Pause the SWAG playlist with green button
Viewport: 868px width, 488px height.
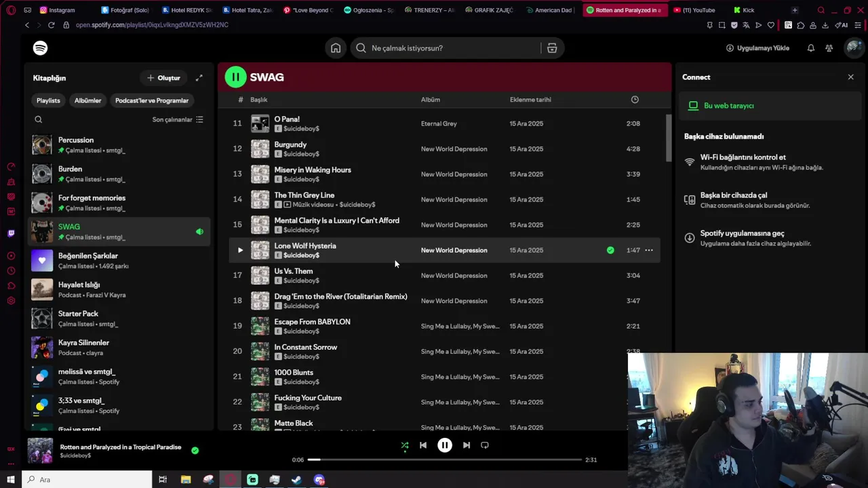(235, 77)
